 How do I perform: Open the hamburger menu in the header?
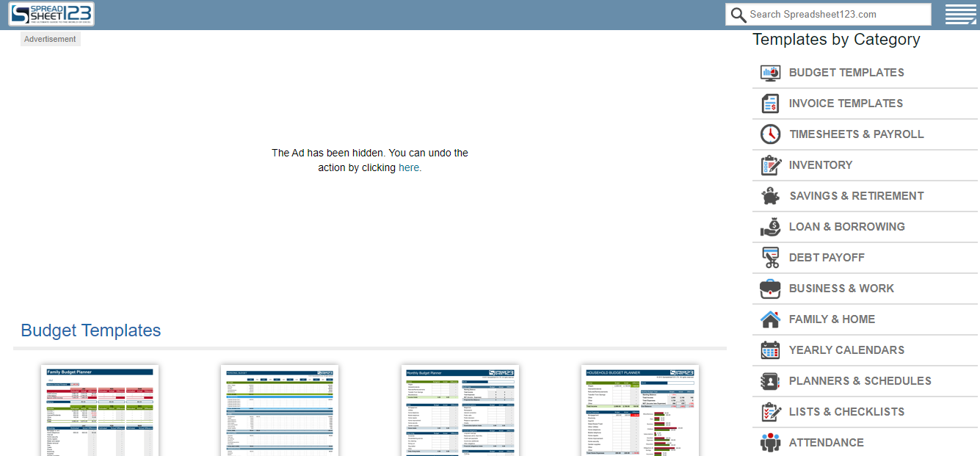point(960,15)
